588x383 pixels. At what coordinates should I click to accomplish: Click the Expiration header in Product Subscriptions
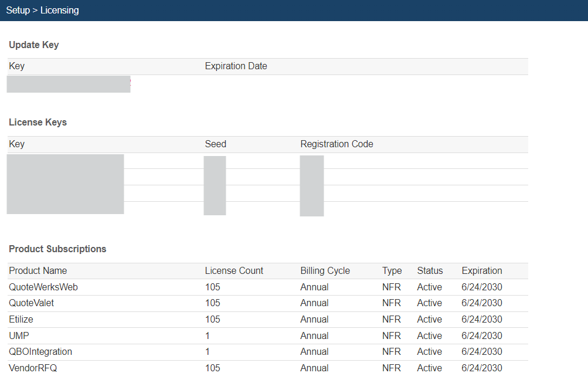coord(481,271)
